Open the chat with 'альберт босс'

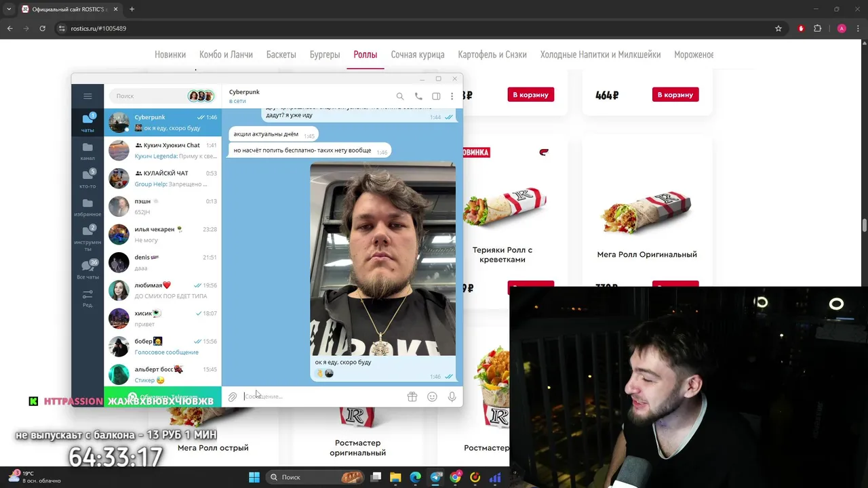click(163, 374)
